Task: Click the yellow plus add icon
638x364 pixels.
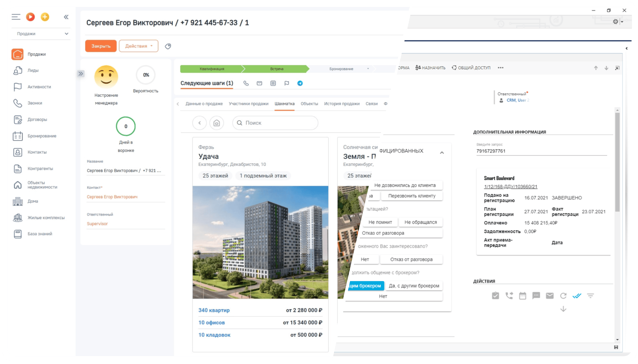Action: pyautogui.click(x=45, y=17)
